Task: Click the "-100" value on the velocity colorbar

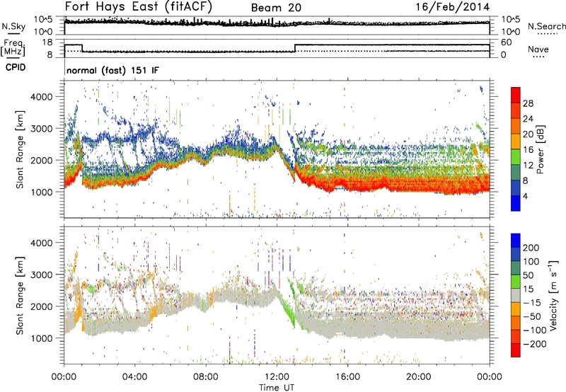Action: 535,330
